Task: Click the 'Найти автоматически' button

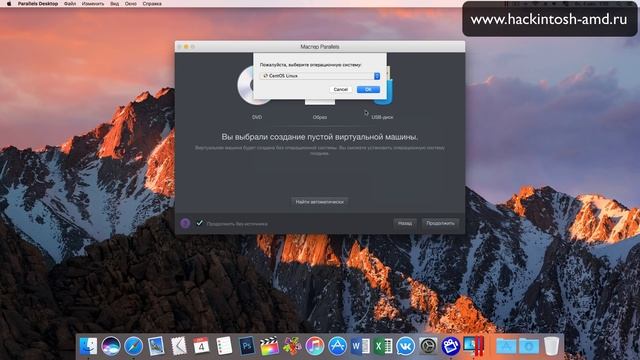Action: 320,202
